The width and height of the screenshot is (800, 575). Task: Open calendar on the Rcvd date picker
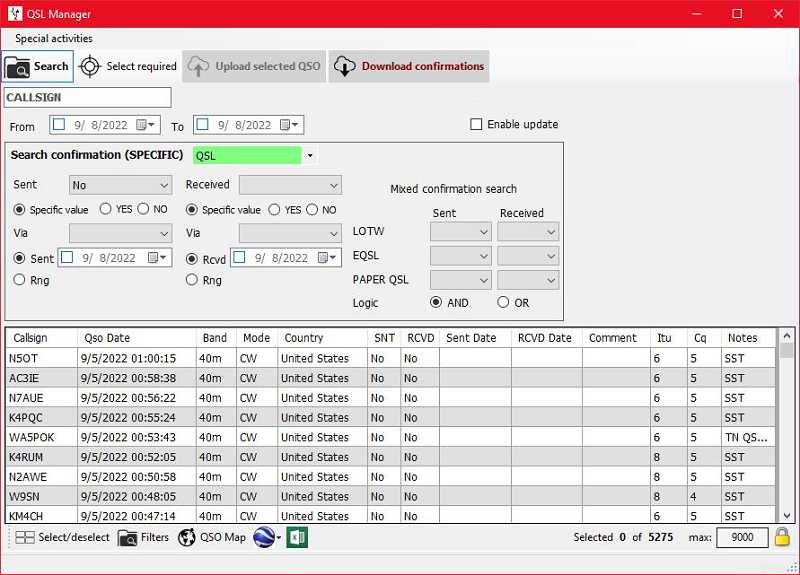(327, 258)
